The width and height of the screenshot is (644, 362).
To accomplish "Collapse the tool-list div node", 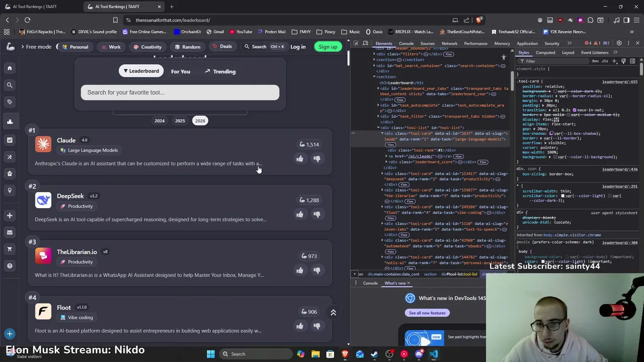I will pos(378,128).
